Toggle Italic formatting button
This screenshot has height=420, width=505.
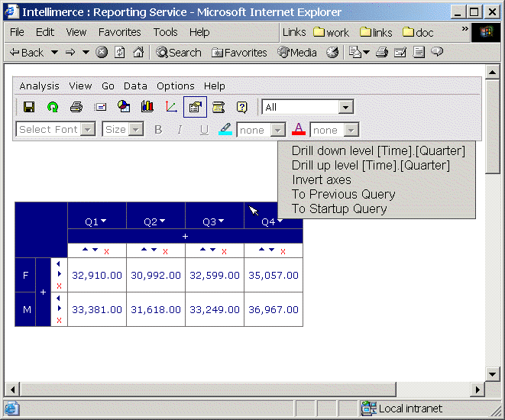coord(180,130)
